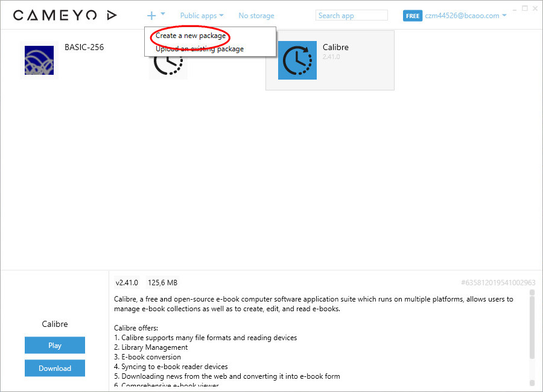The width and height of the screenshot is (543, 392).
Task: Click the 'E-book conversion' description line
Action: pos(148,357)
